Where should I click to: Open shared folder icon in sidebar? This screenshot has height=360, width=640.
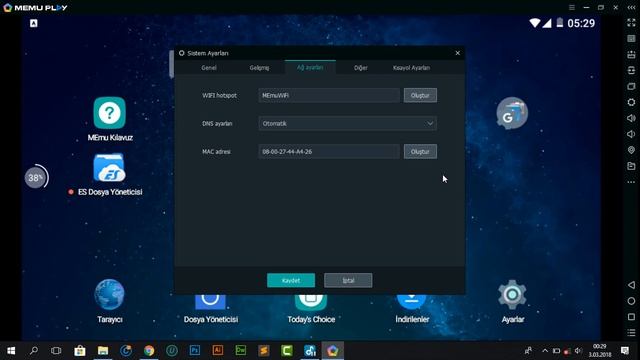631,166
